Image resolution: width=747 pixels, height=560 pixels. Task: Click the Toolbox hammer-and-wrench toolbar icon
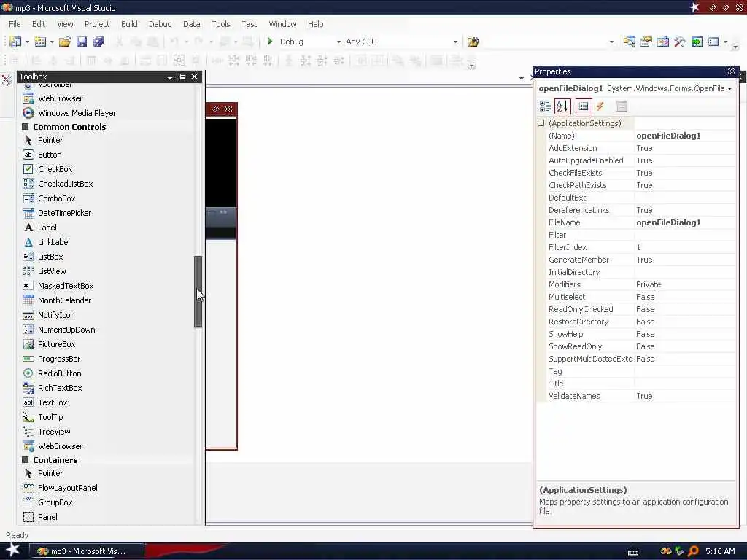click(x=679, y=42)
